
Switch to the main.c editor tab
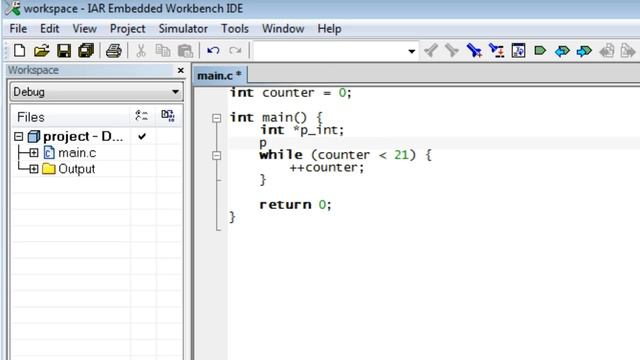tap(219, 76)
